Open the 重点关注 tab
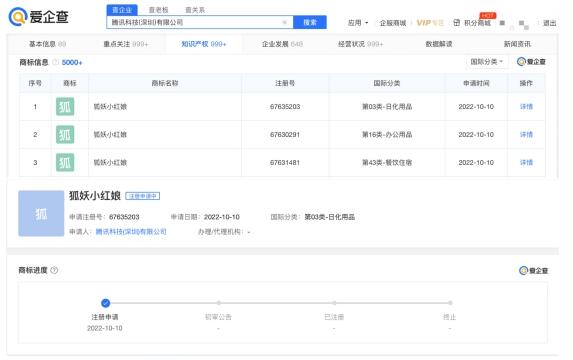 pyautogui.click(x=126, y=44)
